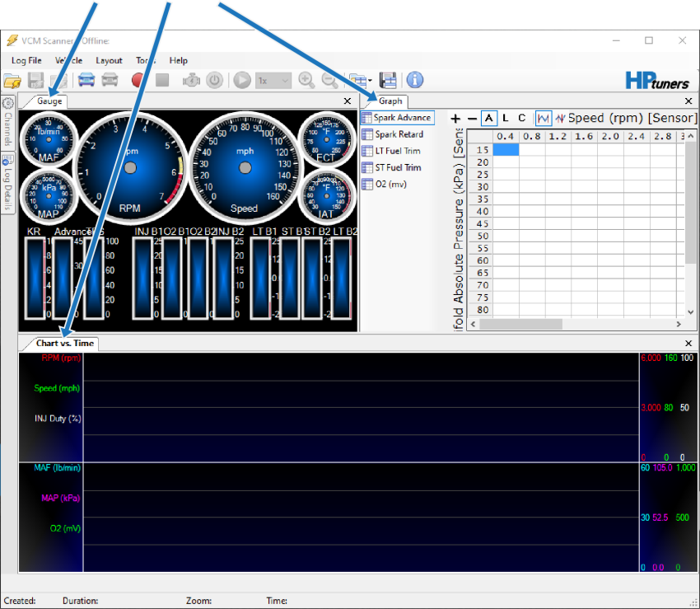Screen dimensions: 700x609
Task: Click the Speed (mph) chart legend label
Action: [x=57, y=388]
